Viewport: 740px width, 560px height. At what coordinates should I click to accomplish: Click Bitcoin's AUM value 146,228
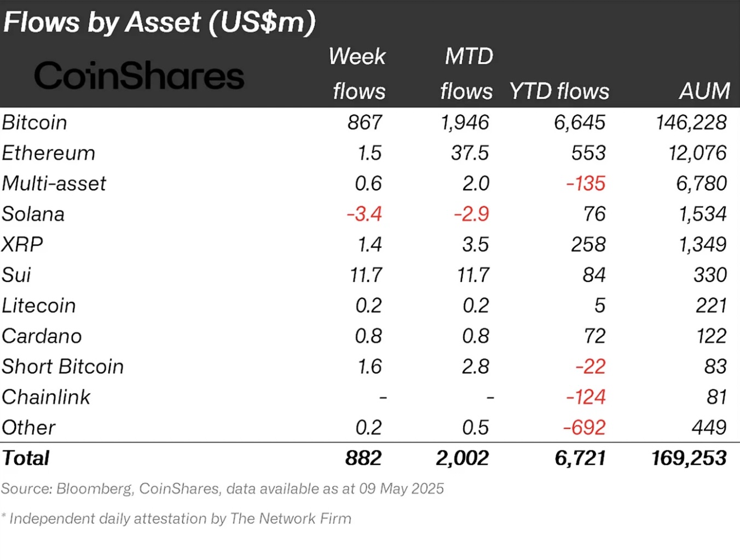(x=691, y=122)
